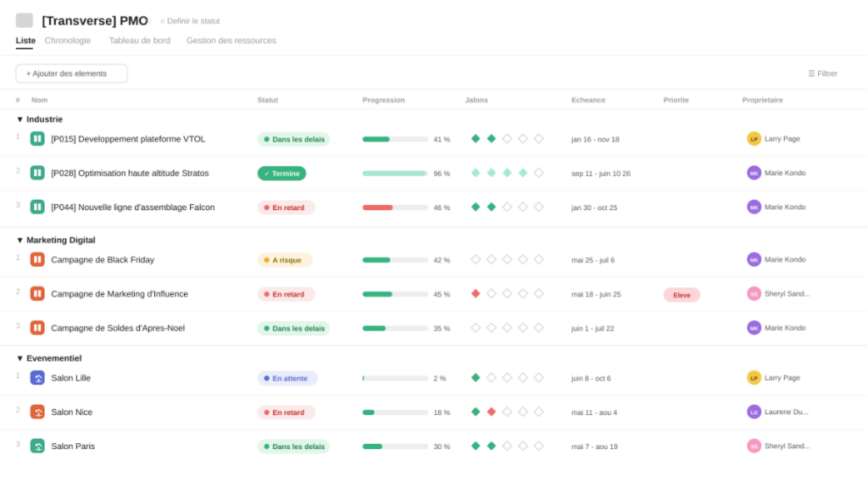
Task: Click Sheryl avatar on Salon Paris row
Action: (754, 446)
